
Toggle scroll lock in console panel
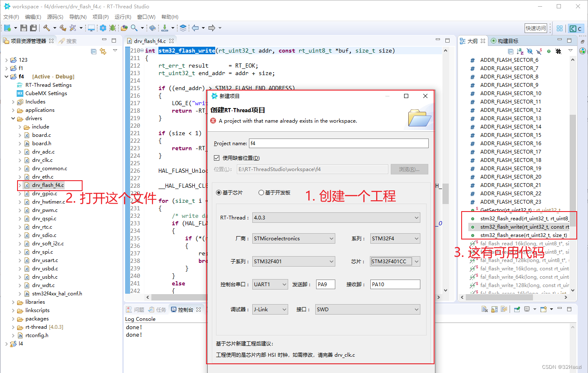point(494,309)
